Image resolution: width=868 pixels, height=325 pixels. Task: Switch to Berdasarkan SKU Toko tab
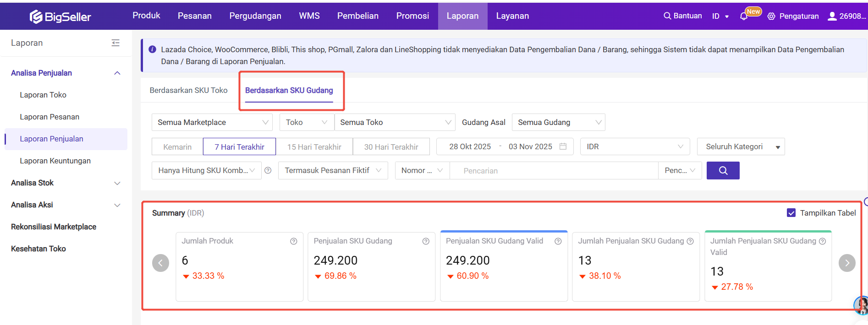[x=188, y=90]
